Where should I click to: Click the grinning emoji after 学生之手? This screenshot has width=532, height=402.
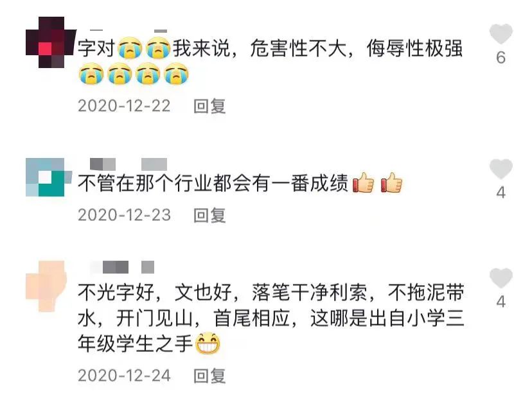pyautogui.click(x=208, y=344)
